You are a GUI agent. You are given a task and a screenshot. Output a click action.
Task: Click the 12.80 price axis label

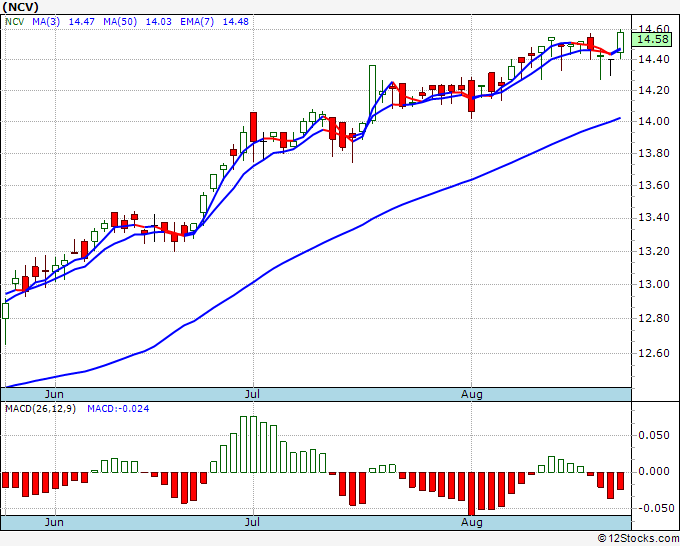pos(654,318)
